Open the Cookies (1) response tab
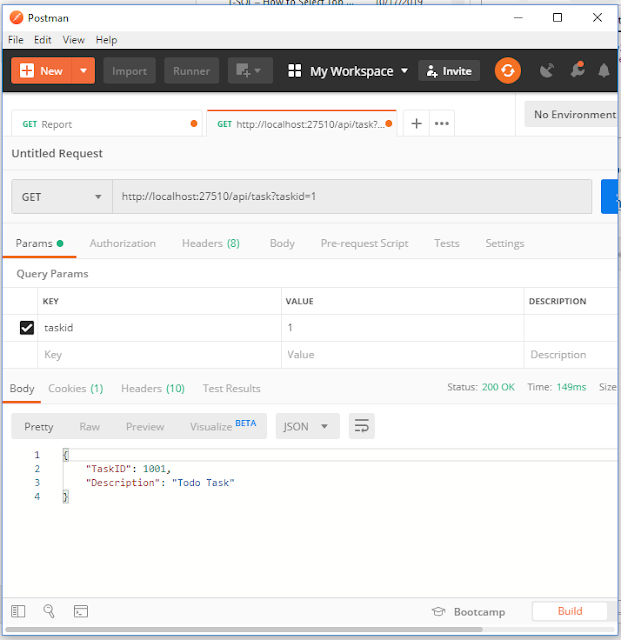 [x=76, y=388]
